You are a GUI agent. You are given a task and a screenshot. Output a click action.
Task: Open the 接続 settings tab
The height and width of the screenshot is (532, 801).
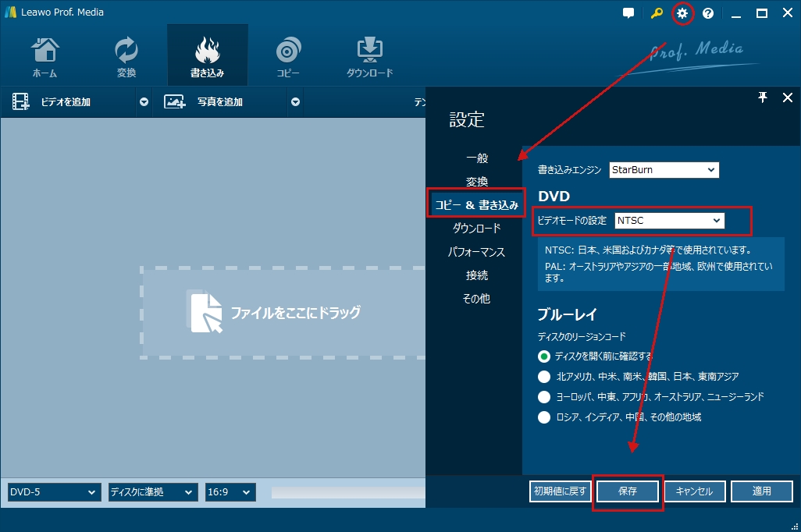[477, 275]
